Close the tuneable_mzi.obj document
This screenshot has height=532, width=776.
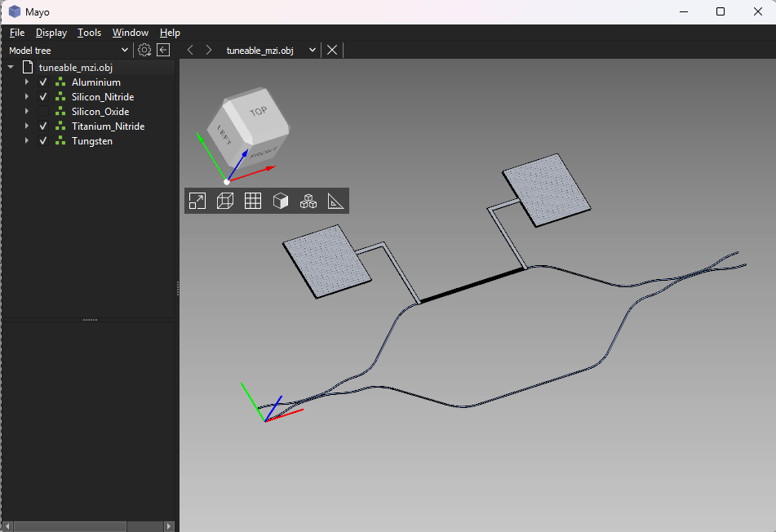click(x=332, y=50)
